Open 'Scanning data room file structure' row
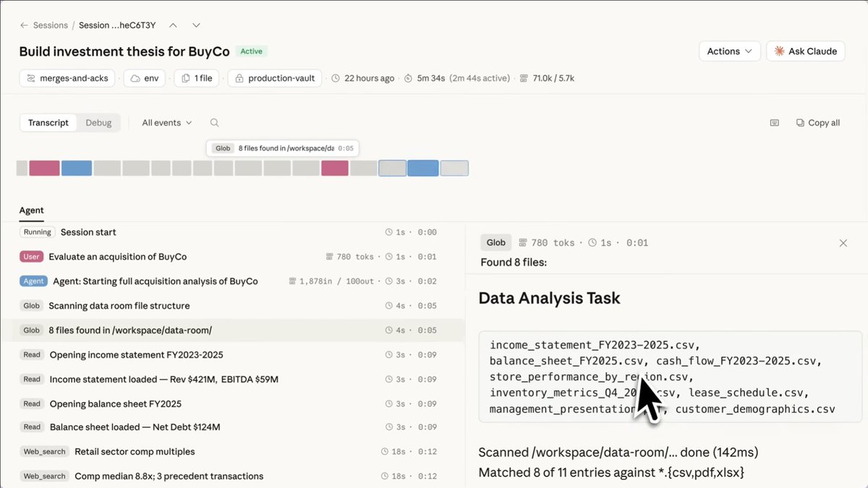The image size is (868, 488). pos(232,306)
